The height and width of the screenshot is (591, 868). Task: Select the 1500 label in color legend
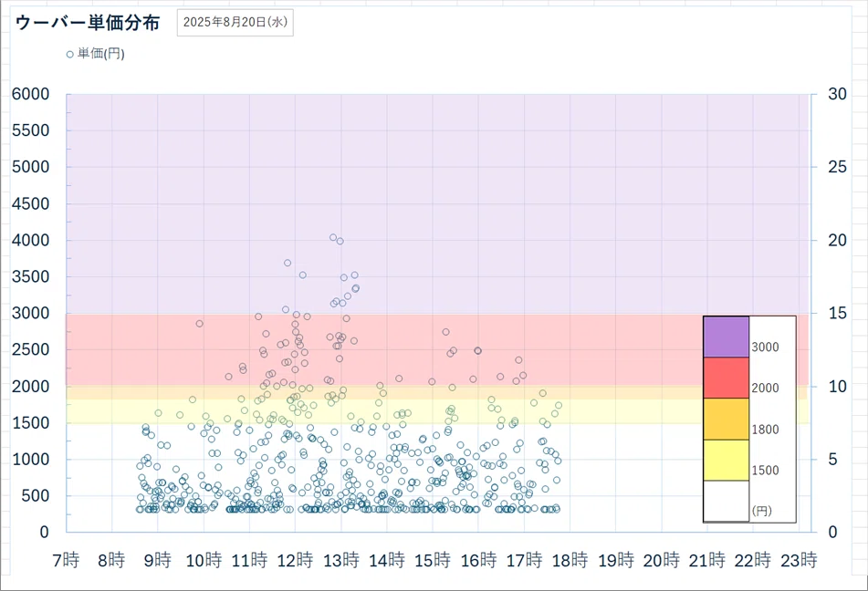(765, 471)
